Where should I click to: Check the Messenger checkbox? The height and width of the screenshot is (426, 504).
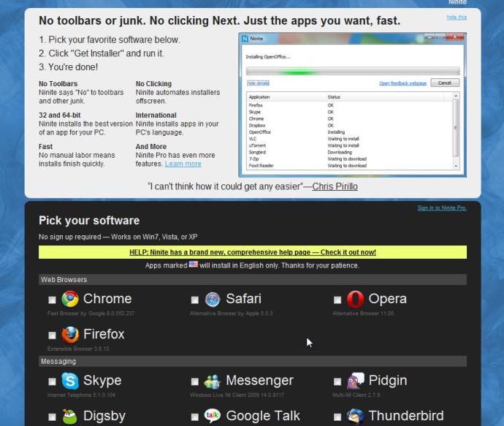(x=195, y=381)
